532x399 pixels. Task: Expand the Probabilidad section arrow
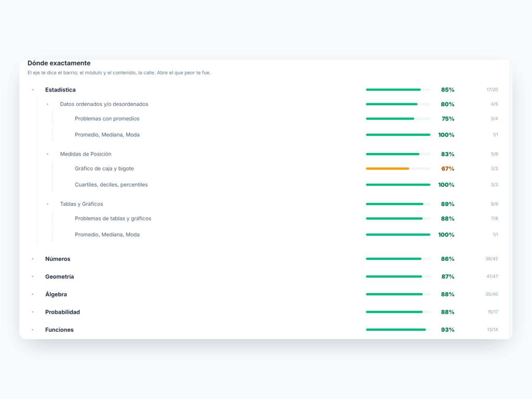click(33, 312)
